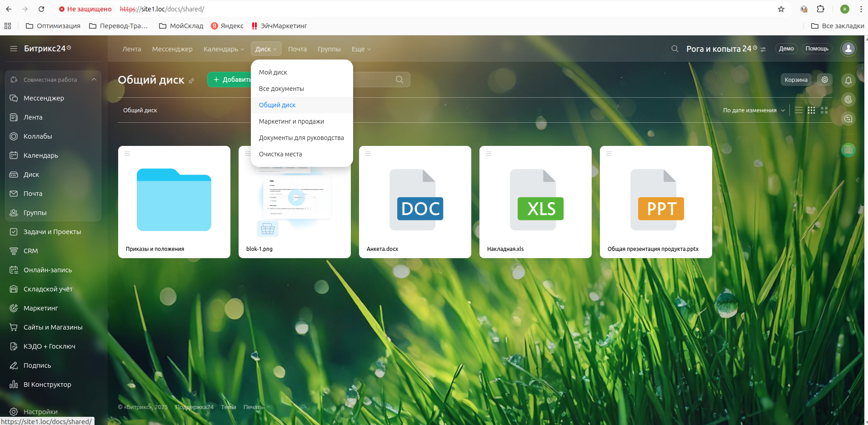The height and width of the screenshot is (425, 868).
Task: Pin the Общий диск page title
Action: pos(191,81)
